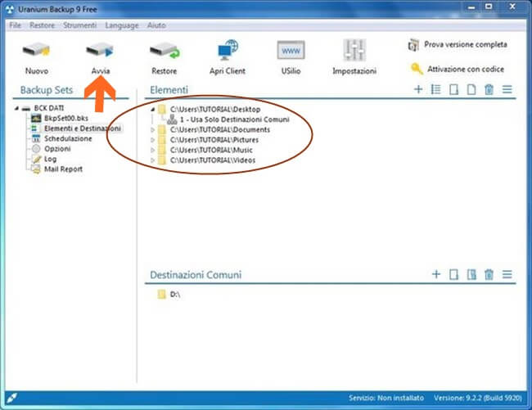Click the Schedulazione calendar icon

tap(36, 138)
